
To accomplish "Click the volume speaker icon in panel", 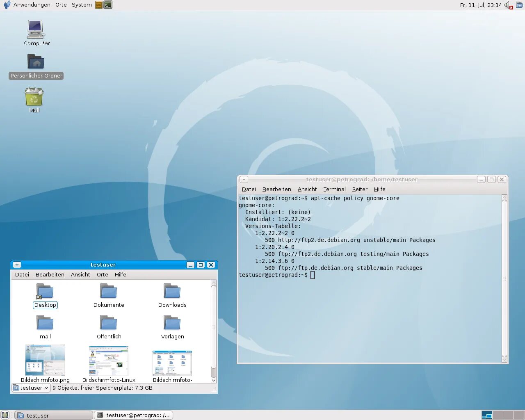I will click(x=508, y=5).
